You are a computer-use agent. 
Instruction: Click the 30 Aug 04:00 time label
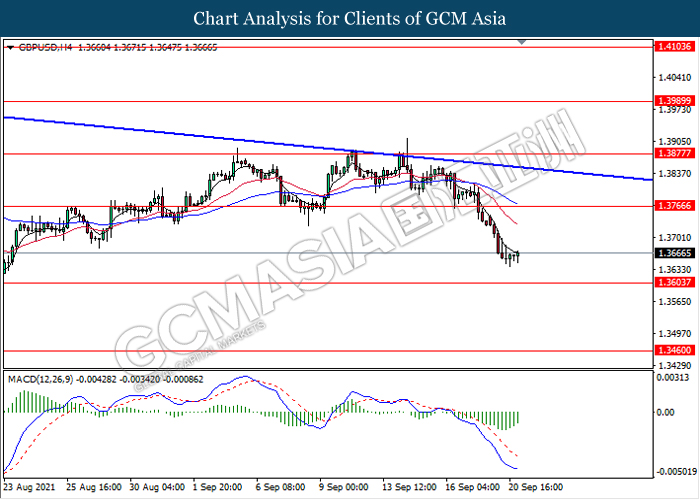click(x=157, y=487)
